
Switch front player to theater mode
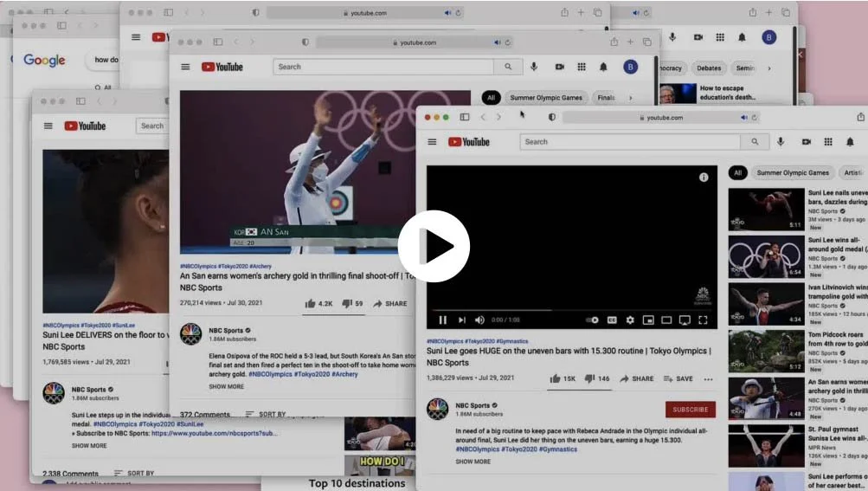point(666,320)
